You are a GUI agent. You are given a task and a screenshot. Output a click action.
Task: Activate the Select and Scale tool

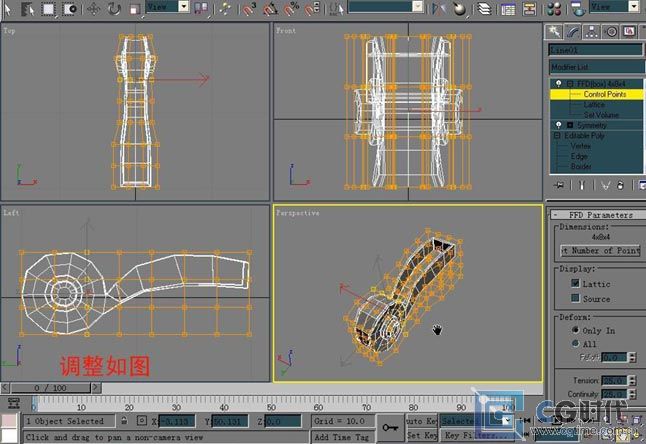pyautogui.click(x=134, y=9)
